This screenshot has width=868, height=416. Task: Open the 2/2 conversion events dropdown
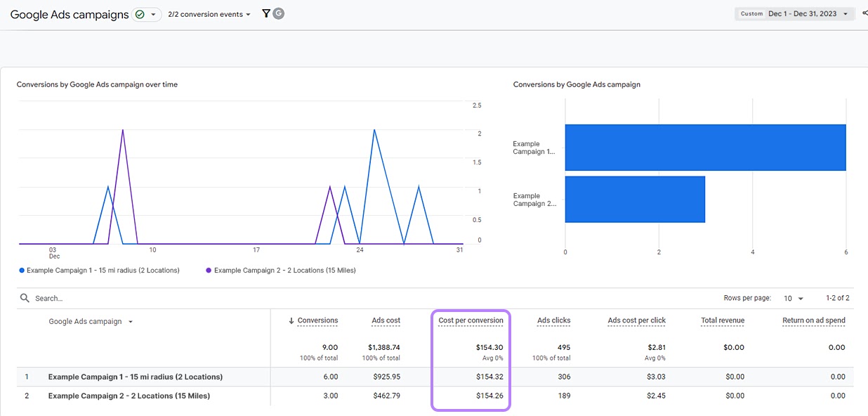(x=209, y=13)
